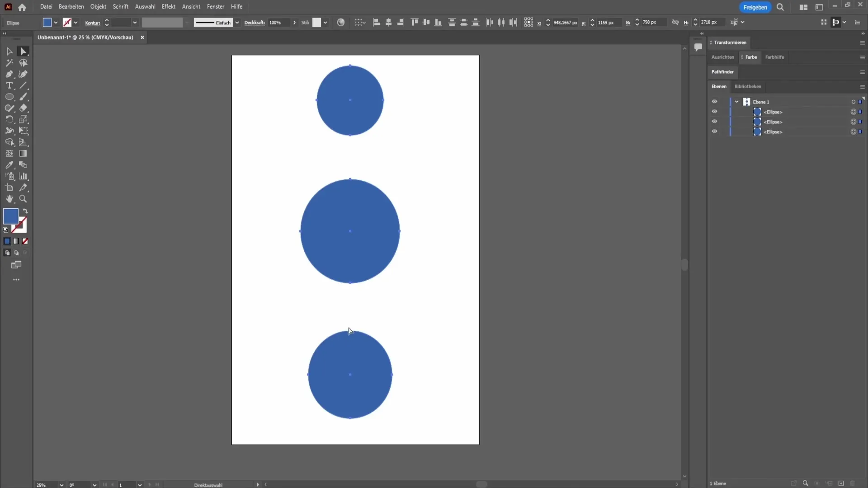Open the Ausrichten panel tab
The width and height of the screenshot is (868, 488).
click(x=722, y=57)
